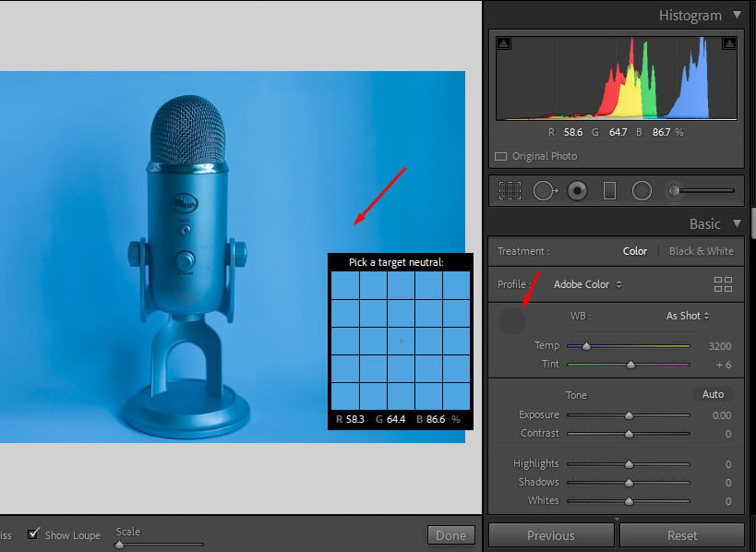This screenshot has width=756, height=552.
Task: Click the Tint value +6 field
Action: pyautogui.click(x=723, y=365)
